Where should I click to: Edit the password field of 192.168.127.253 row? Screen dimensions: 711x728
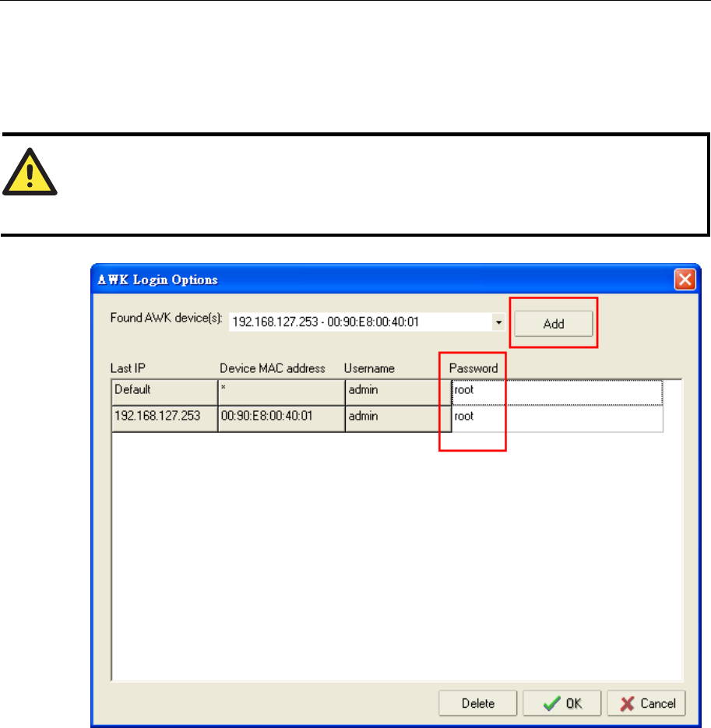(x=558, y=419)
